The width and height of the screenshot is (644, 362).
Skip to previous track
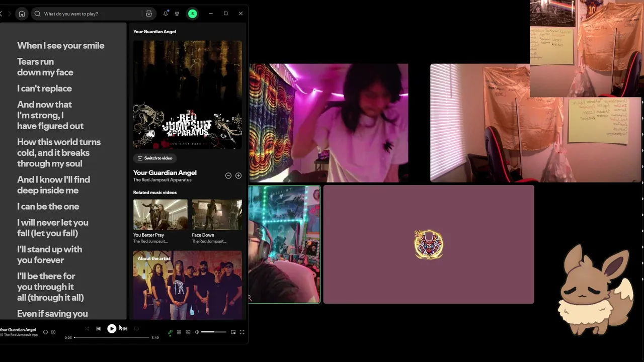[99, 329]
